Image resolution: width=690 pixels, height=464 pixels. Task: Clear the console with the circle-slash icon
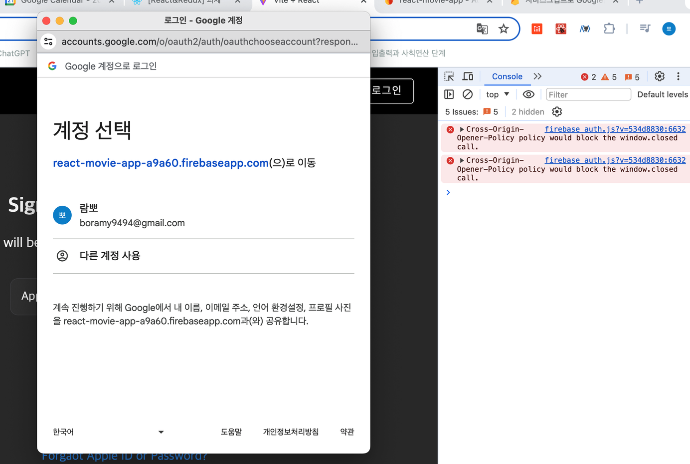468,94
